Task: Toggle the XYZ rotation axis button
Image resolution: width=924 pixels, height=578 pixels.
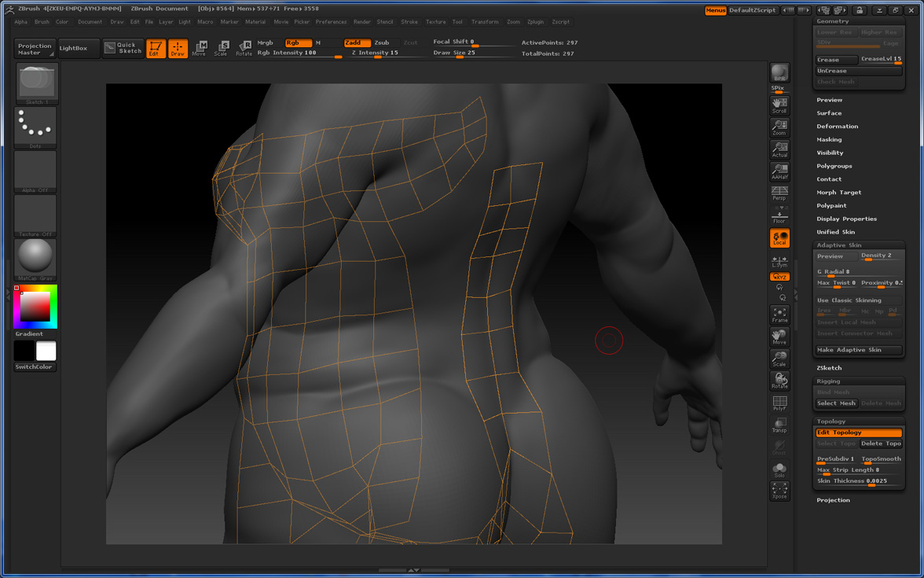Action: (779, 277)
